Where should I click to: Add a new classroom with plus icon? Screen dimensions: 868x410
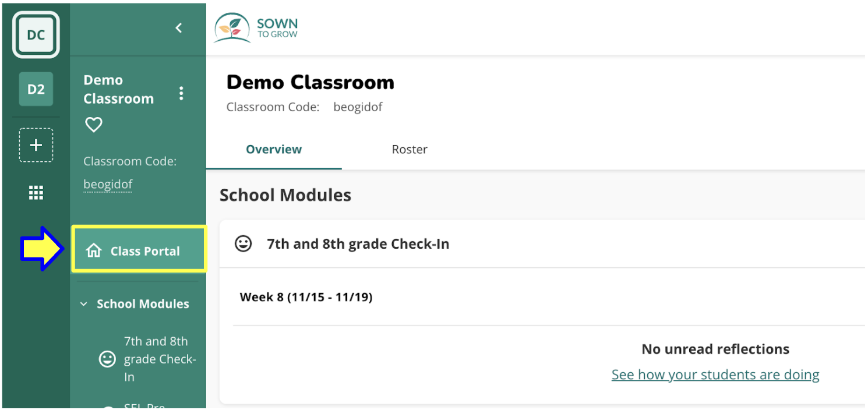click(36, 145)
